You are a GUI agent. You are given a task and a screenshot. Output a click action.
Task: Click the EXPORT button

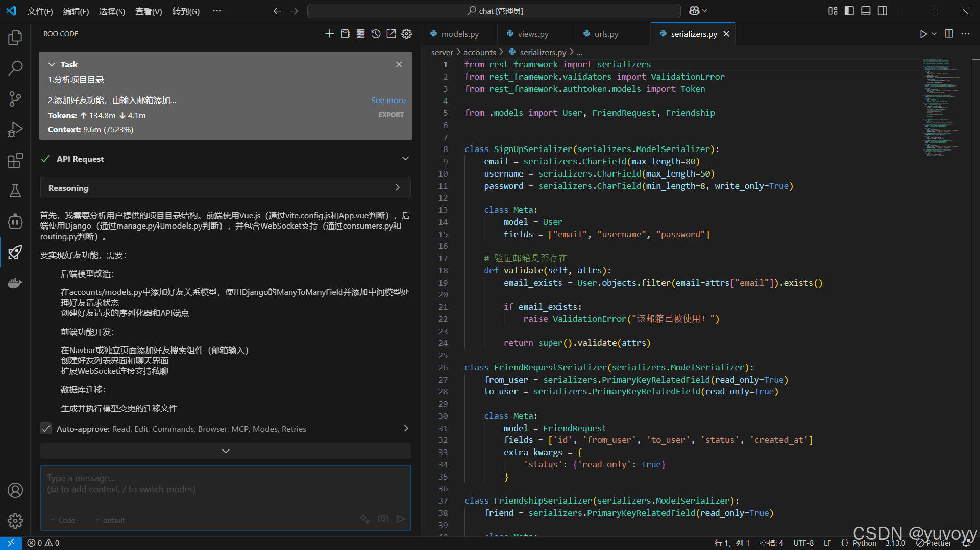[x=391, y=115]
